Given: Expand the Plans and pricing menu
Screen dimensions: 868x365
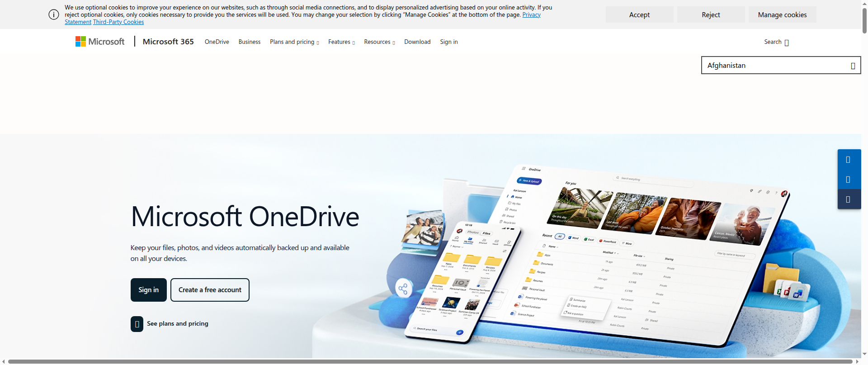Looking at the screenshot, I should pyautogui.click(x=294, y=42).
